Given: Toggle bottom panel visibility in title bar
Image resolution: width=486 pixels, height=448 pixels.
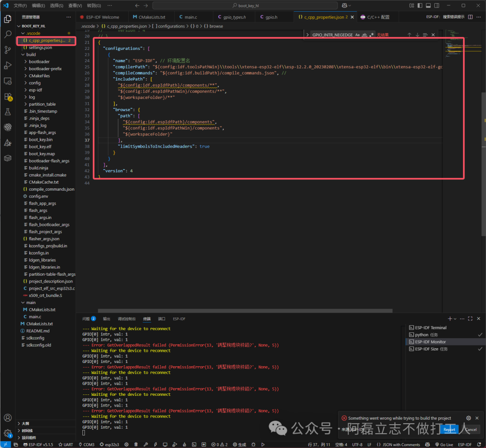Looking at the screenshot, I should coord(428,5).
